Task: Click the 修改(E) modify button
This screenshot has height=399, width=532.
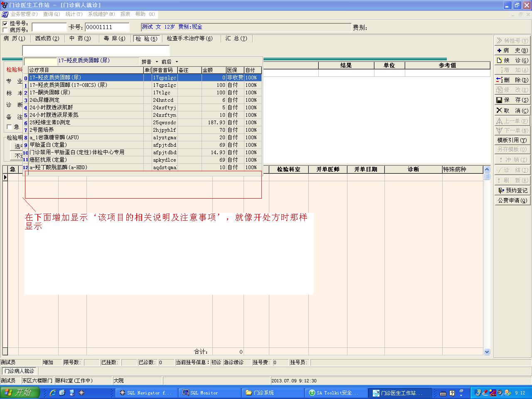Action: pos(512,90)
